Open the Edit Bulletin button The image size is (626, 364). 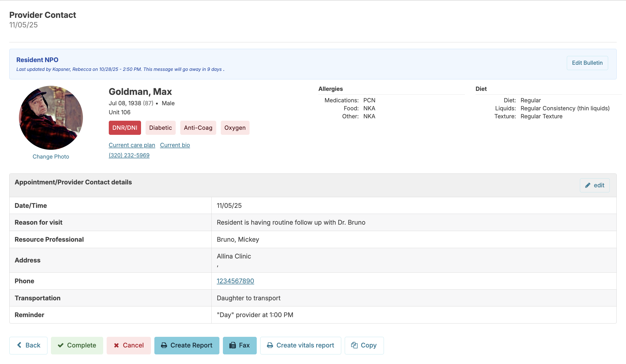coord(587,63)
